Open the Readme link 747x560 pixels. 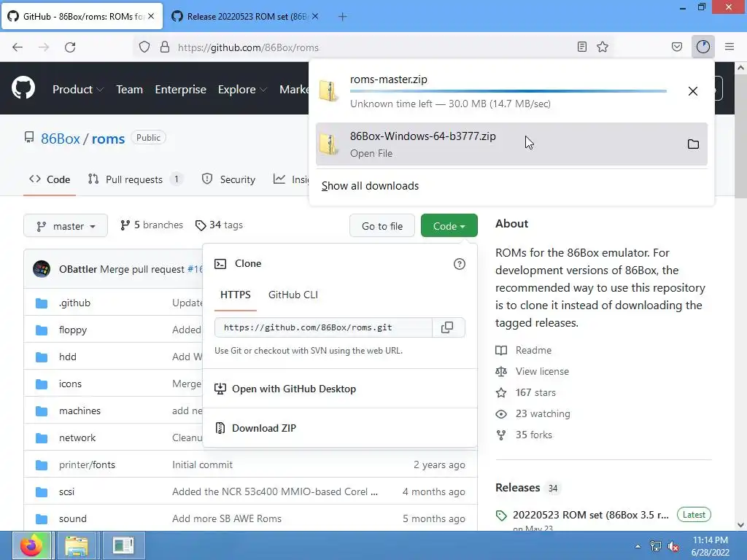pyautogui.click(x=533, y=350)
